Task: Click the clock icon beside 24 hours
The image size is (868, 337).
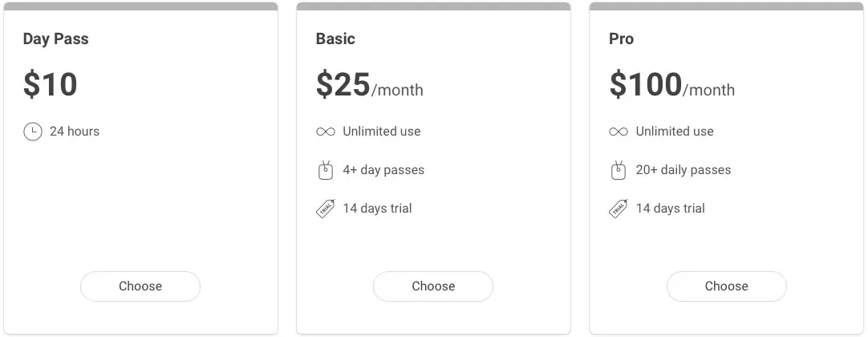Action: (x=32, y=132)
